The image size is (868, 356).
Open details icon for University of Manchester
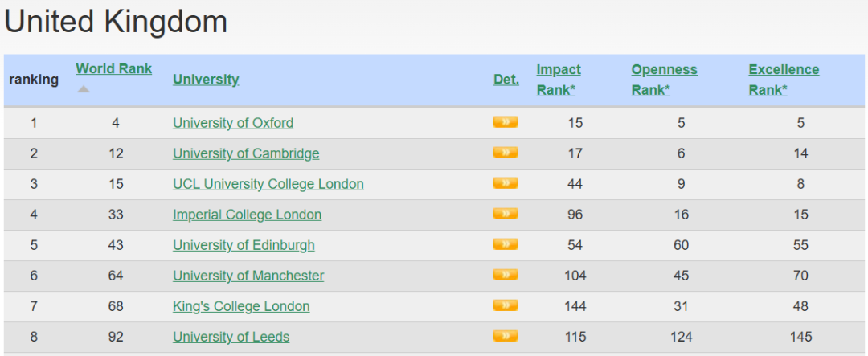coord(505,275)
